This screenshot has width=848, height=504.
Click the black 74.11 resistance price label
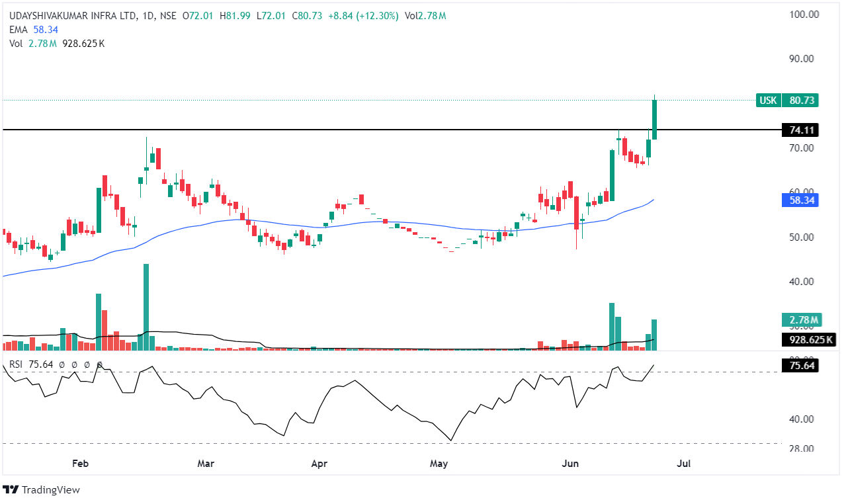pos(800,130)
